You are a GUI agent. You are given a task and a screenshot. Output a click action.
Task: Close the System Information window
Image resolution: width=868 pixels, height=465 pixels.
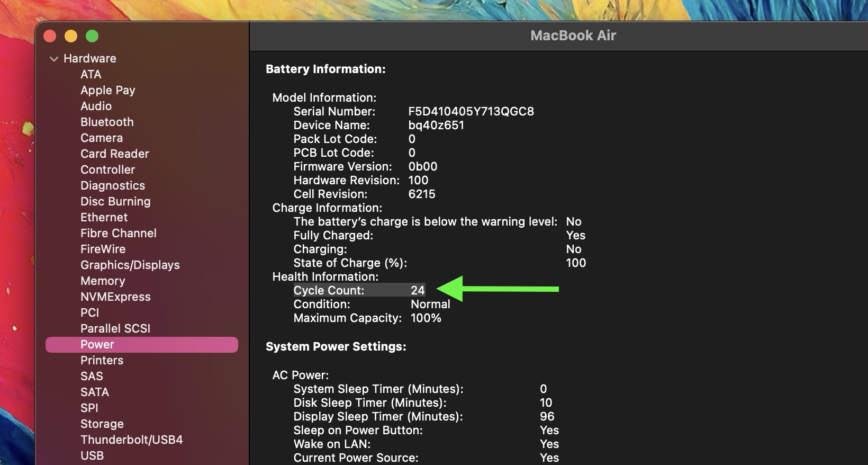(50, 36)
